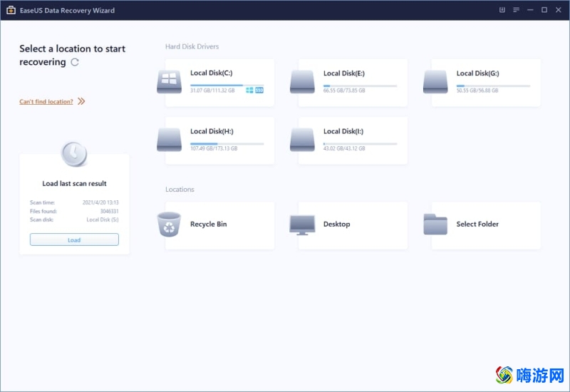The height and width of the screenshot is (392, 570).
Task: Click the double chevron beside Can't find location
Action: 81,101
